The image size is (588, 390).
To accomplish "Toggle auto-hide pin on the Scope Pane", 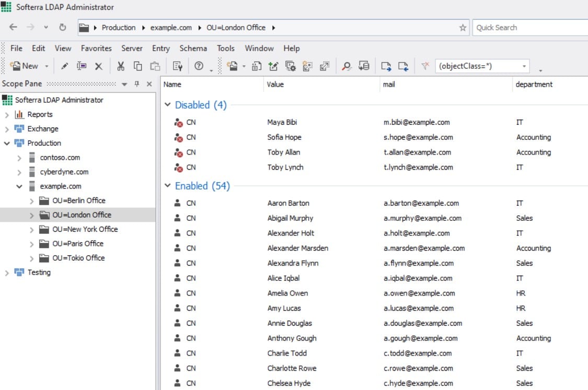I will point(137,84).
